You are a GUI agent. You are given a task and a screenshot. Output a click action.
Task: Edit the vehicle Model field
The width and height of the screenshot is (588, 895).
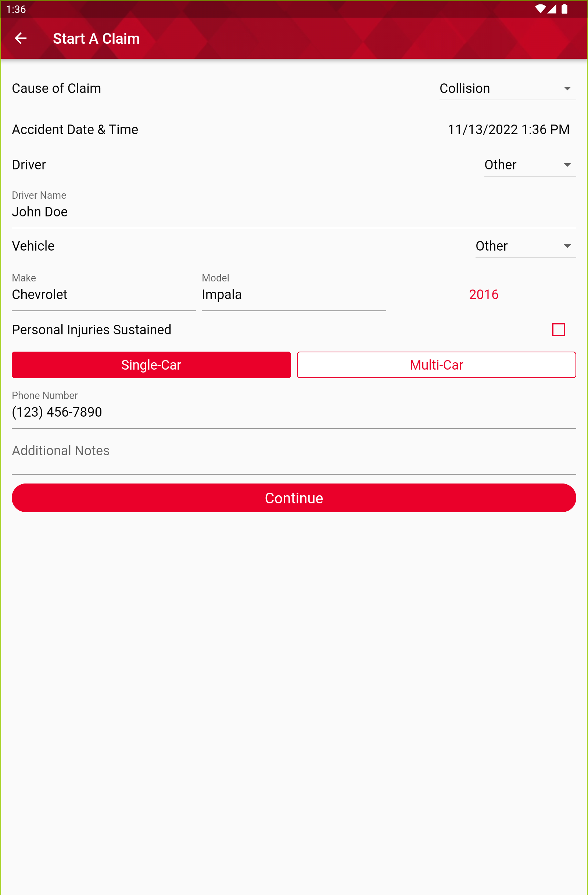coord(294,292)
